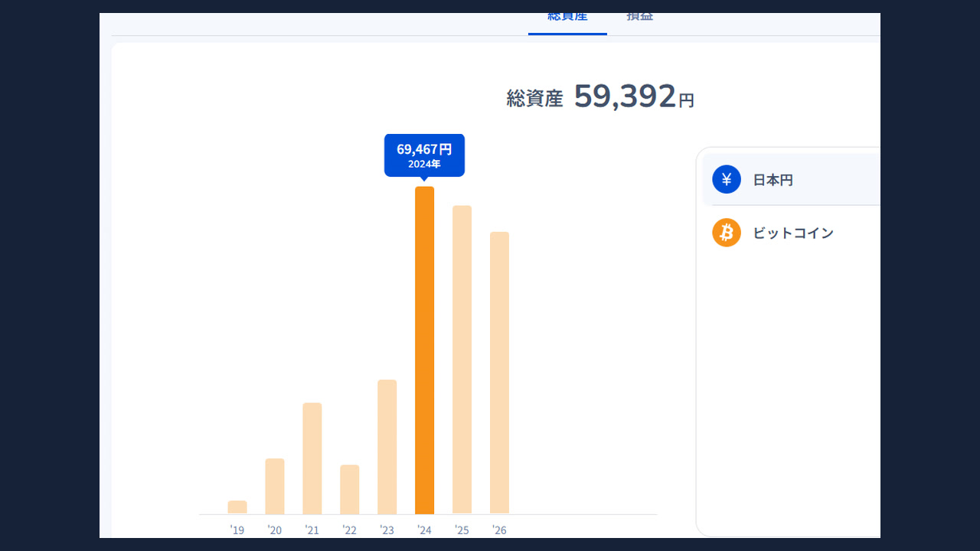980x551 pixels.
Task: Click the '25 axis label
Action: (462, 530)
